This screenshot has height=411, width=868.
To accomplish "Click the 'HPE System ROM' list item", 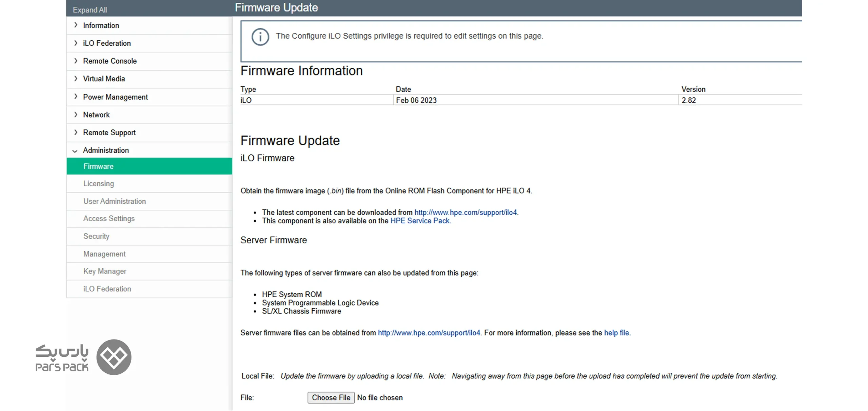I will point(292,294).
